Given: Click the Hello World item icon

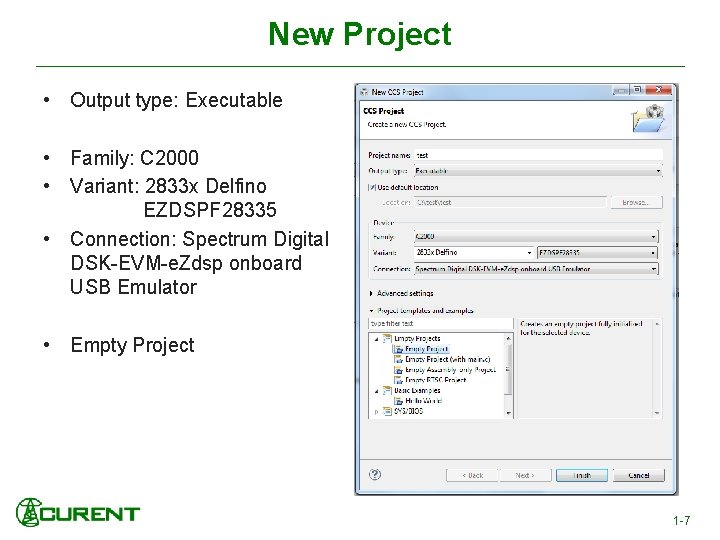Looking at the screenshot, I should (x=398, y=401).
